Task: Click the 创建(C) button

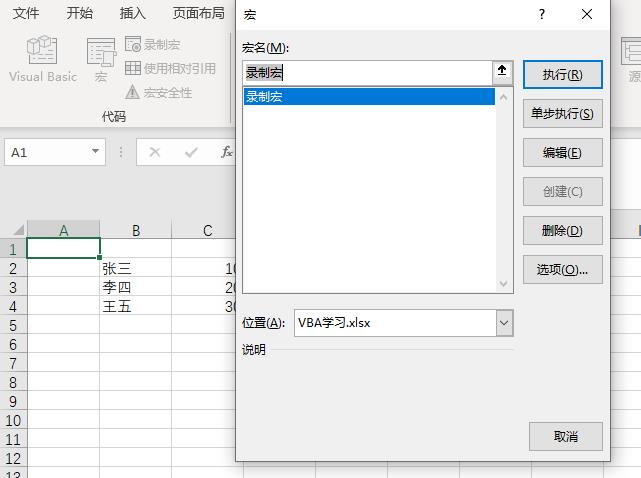Action: [563, 191]
